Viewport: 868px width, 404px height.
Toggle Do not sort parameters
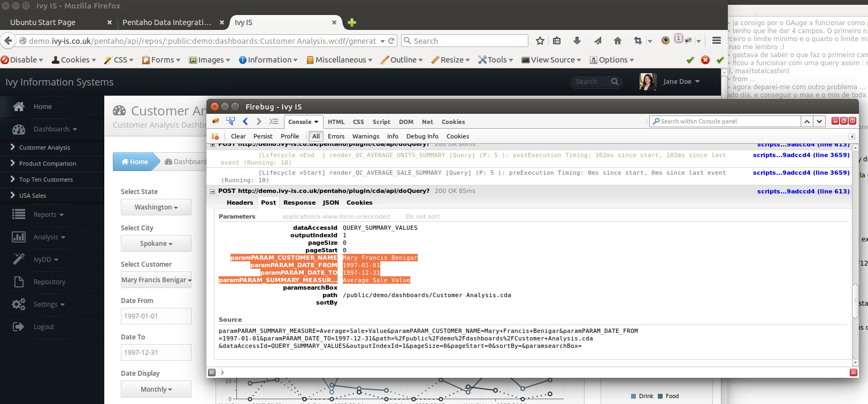click(423, 216)
